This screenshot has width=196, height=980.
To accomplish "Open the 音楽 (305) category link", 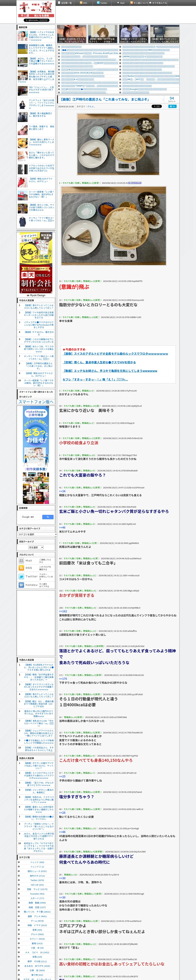I will click(x=37, y=930).
